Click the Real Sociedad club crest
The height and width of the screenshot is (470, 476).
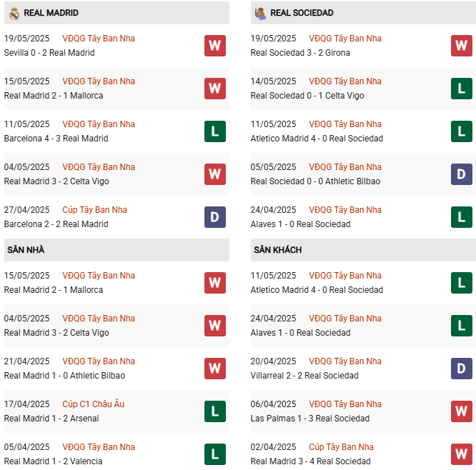260,13
